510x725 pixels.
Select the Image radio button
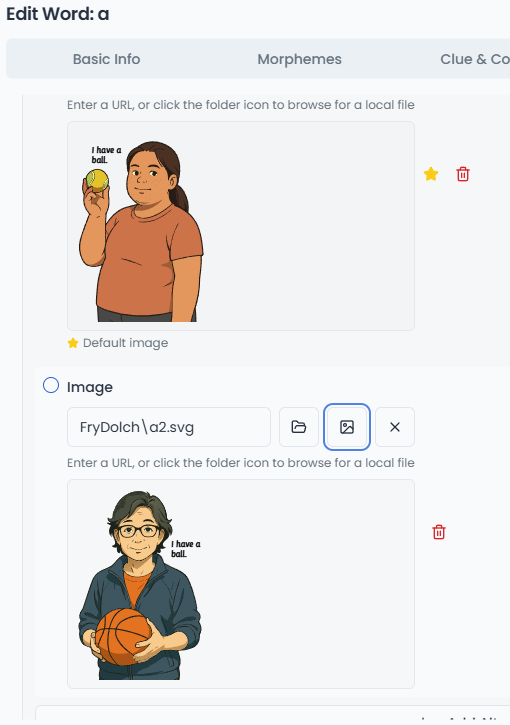click(x=51, y=385)
